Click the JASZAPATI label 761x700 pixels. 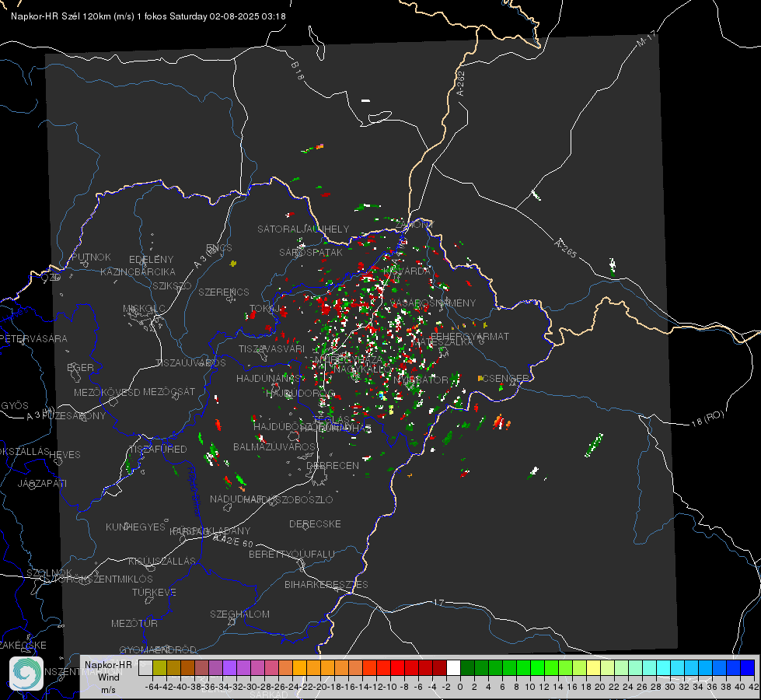[42, 483]
